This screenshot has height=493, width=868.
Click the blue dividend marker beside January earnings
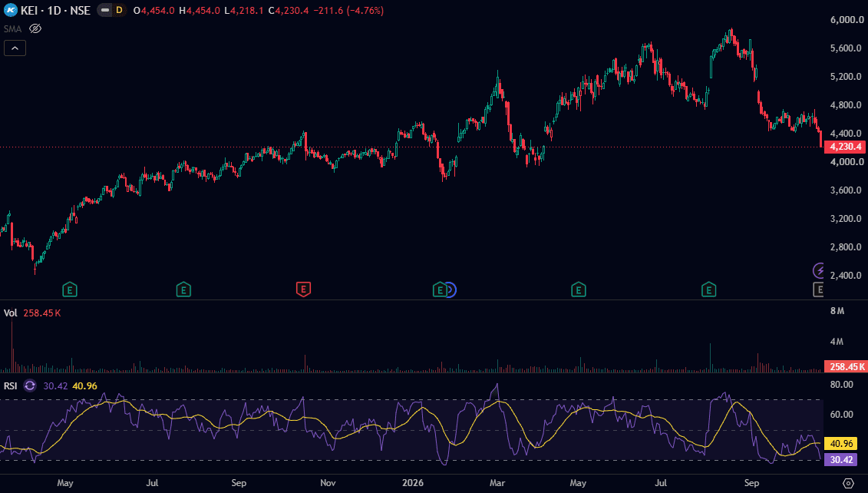click(x=451, y=290)
